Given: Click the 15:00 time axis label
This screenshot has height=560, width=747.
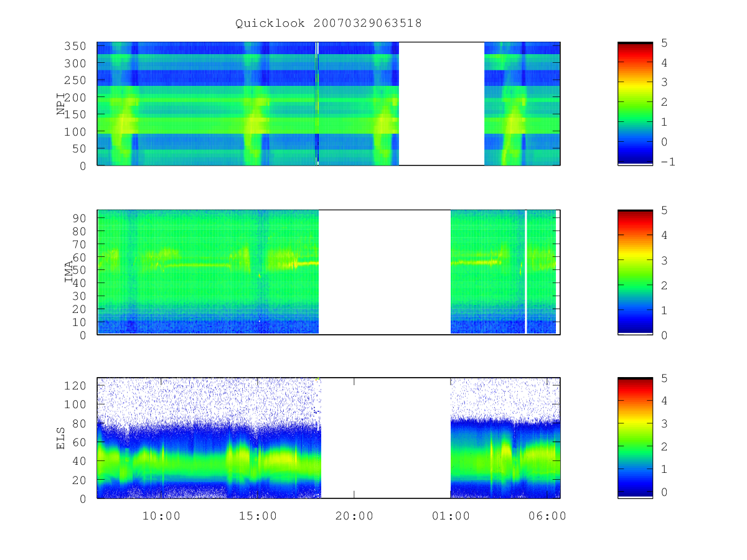Looking at the screenshot, I should point(258,516).
